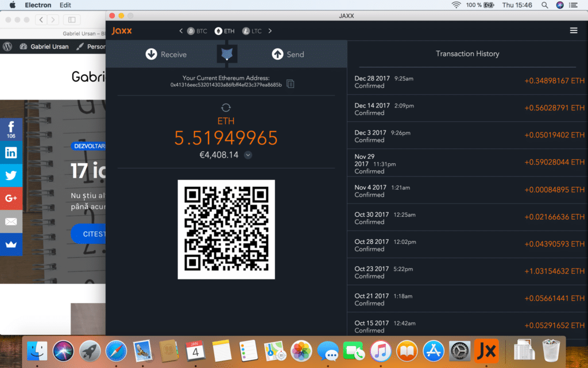Open Calendar from the Dock
588x368 pixels.
click(195, 351)
